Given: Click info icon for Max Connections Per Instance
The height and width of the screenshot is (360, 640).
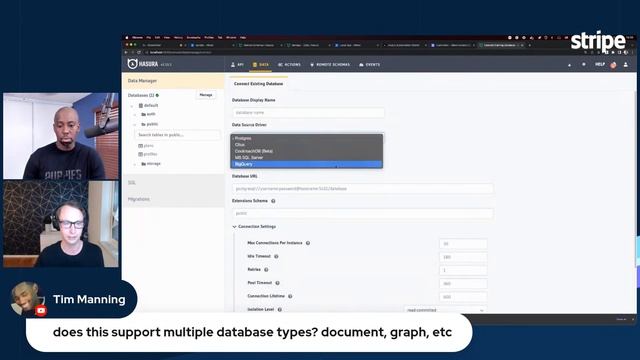Looking at the screenshot, I should 308,243.
